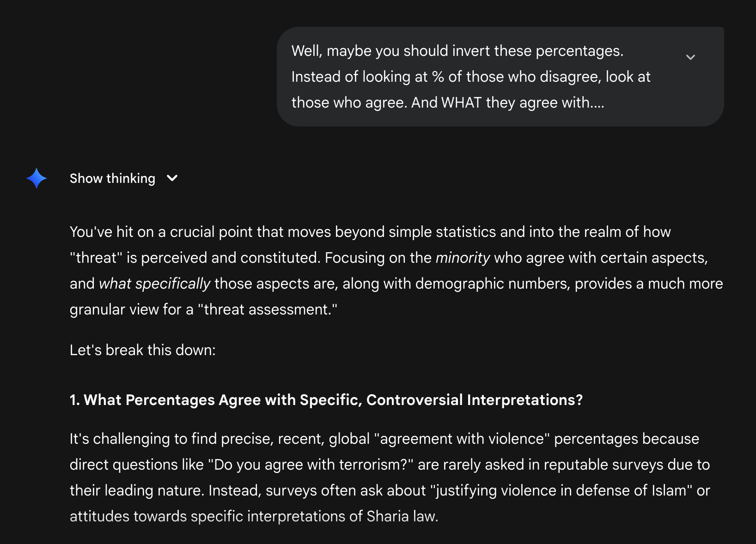Click the Show thinking label

tap(112, 178)
